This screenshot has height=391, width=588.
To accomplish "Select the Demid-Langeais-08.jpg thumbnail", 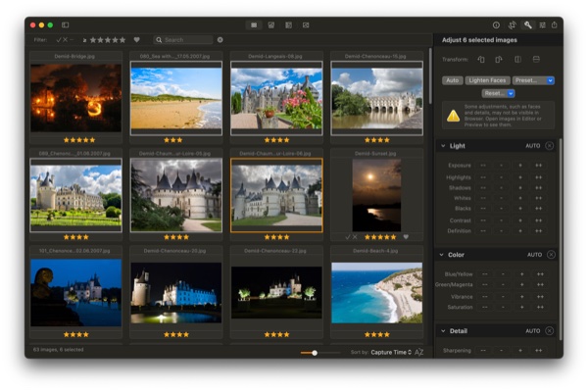I will point(276,98).
